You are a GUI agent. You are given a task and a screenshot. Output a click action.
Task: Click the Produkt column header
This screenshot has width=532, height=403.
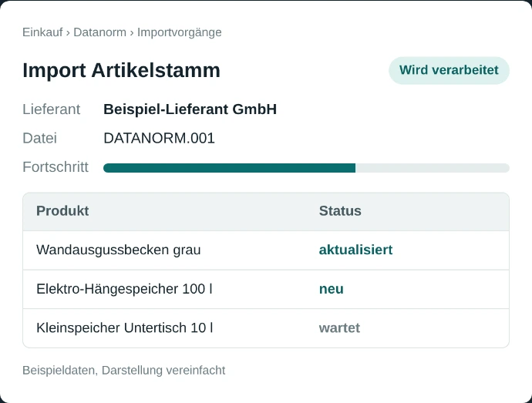tap(62, 211)
